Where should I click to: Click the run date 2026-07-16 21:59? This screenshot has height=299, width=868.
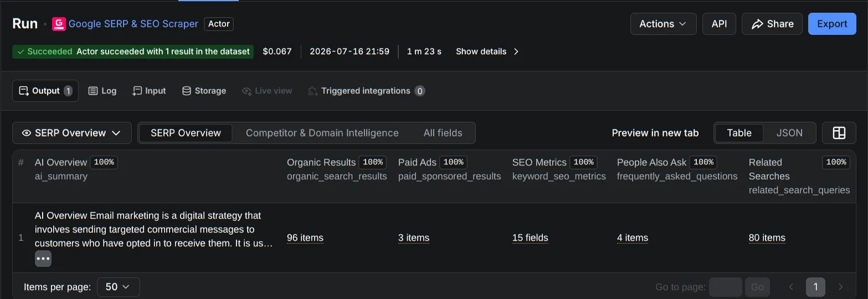[x=350, y=51]
